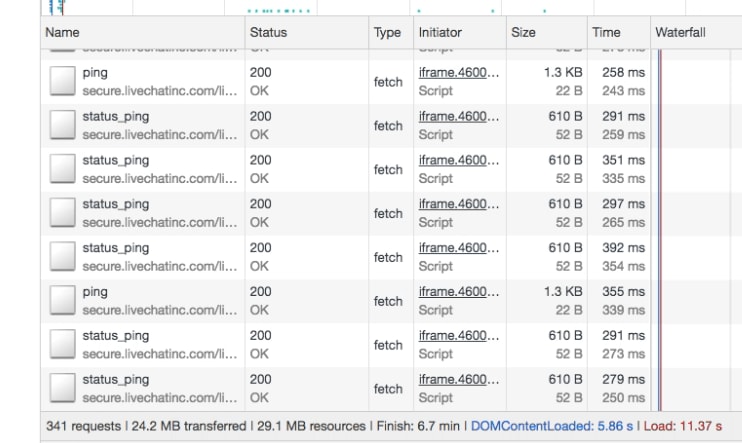Click file icon of status_ping row with 259 ms latency
This screenshot has width=742, height=443.
[x=62, y=125]
